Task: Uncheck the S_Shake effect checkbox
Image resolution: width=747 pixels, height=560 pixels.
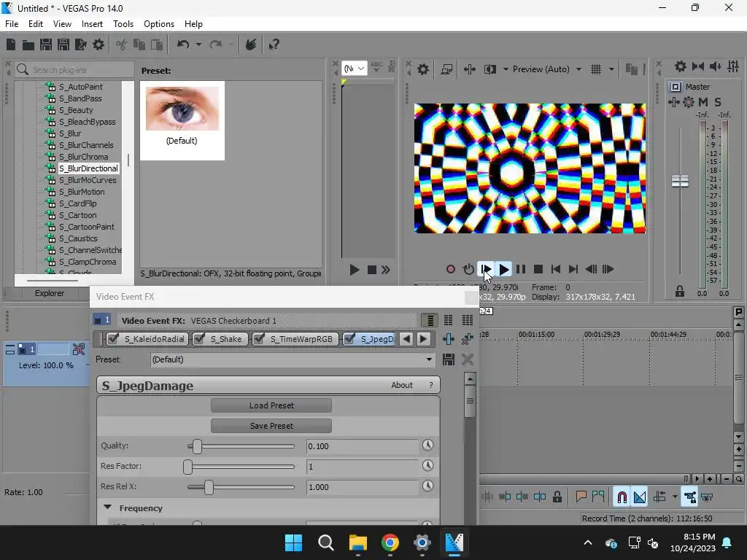Action: tap(200, 339)
